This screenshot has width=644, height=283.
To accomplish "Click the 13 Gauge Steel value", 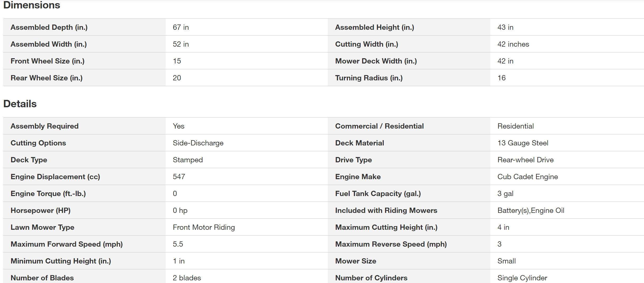I will pos(523,143).
